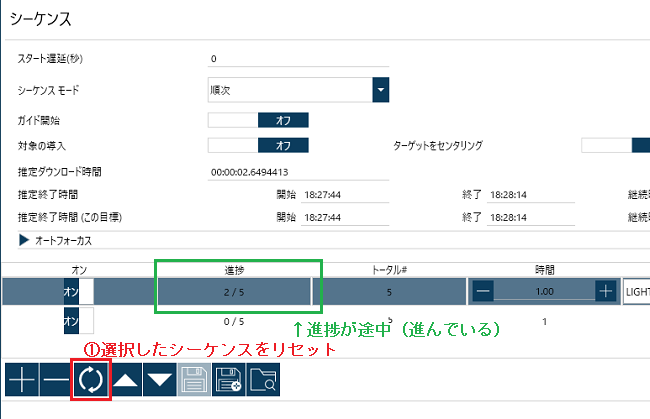Toggle the オン switch in the 2 / 5 row

tap(79, 291)
